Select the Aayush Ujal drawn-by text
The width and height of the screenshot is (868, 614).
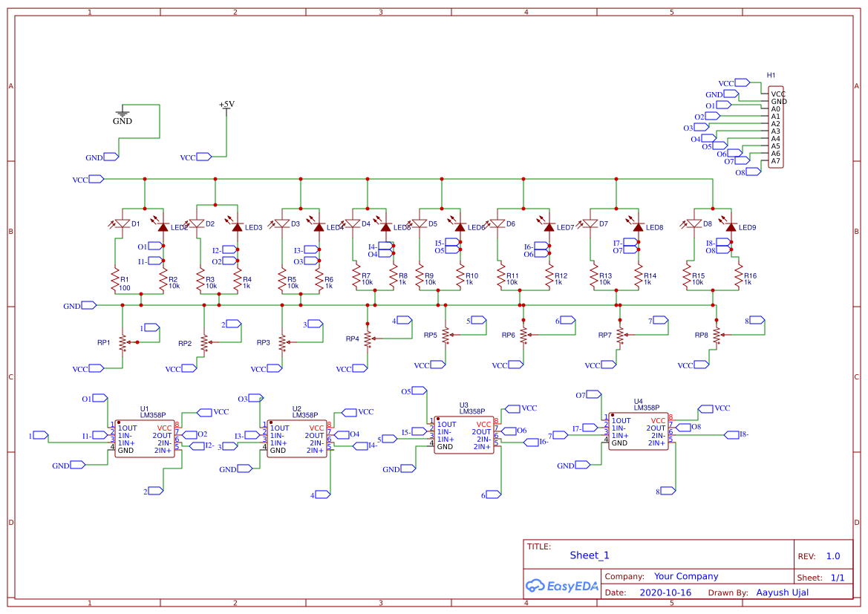click(782, 592)
